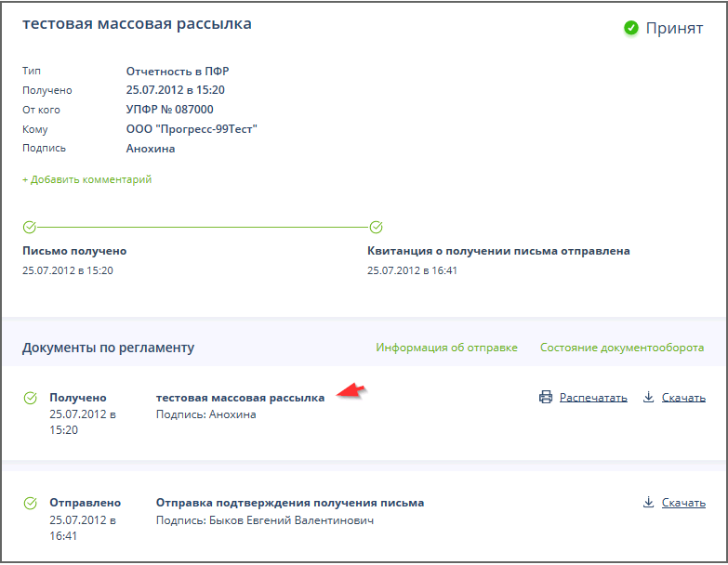Click the green 'Принят' status check icon
Image resolution: width=728 pixels, height=565 pixels.
[631, 28]
